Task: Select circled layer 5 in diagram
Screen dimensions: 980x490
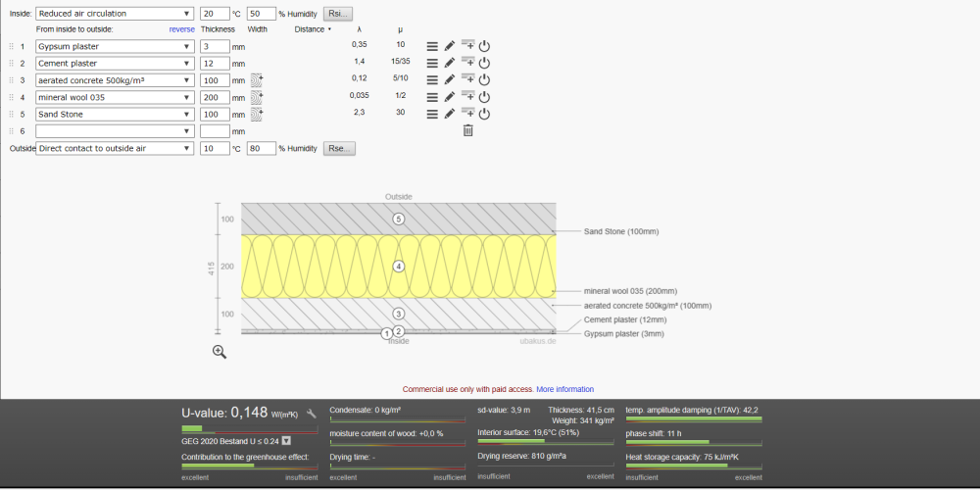Action: 399,219
